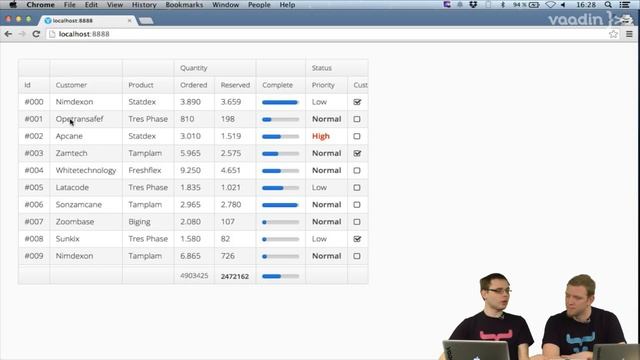Sort by the Ordered column header
Image resolution: width=640 pixels, height=360 pixels.
tap(194, 85)
